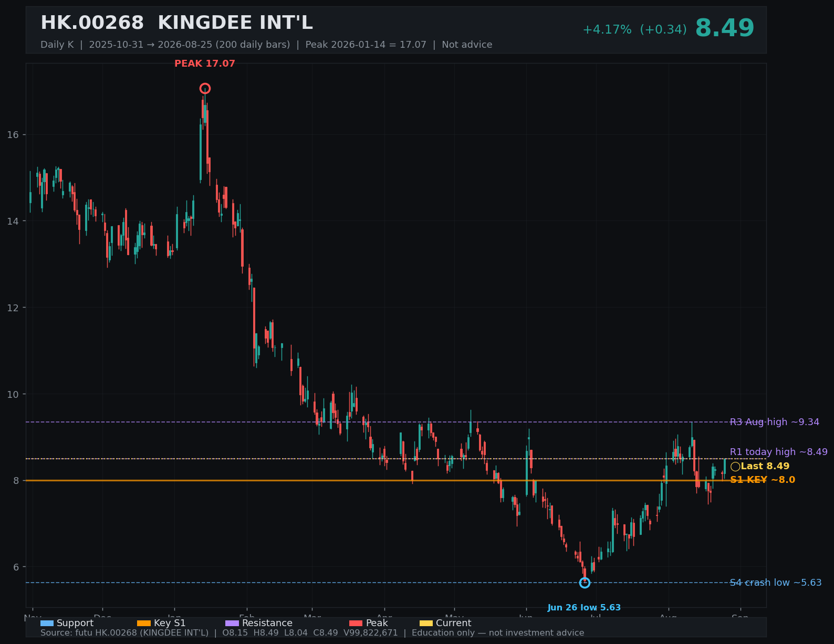The width and height of the screenshot is (834, 644).
Task: Click the yellow circle beside Last 8.49
Action: pyautogui.click(x=735, y=467)
